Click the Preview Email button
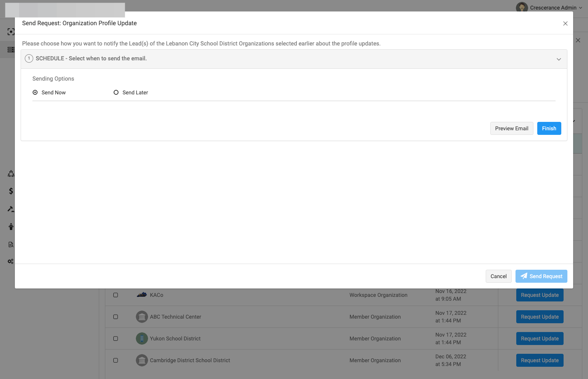Viewport: 588px width, 379px height. [x=512, y=128]
